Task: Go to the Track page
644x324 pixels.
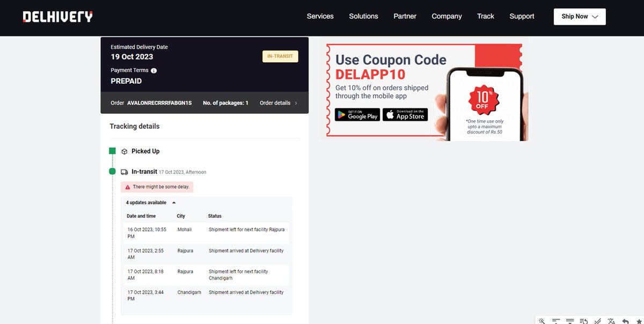Action: pos(486,16)
